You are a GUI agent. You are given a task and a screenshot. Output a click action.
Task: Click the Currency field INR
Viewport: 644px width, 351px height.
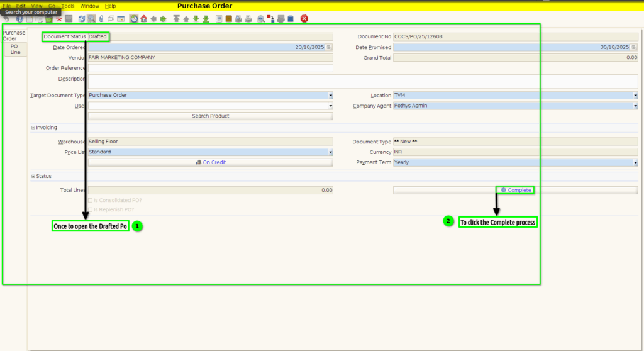[516, 152]
